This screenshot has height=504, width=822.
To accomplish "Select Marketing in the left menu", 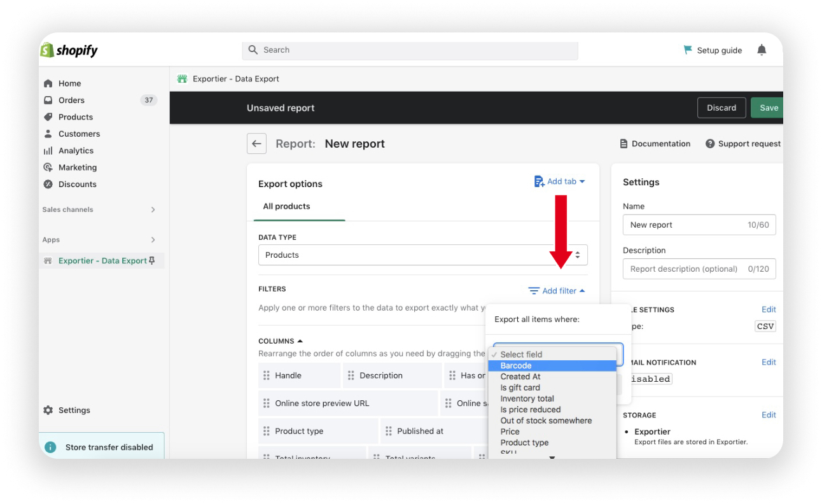I will point(78,167).
